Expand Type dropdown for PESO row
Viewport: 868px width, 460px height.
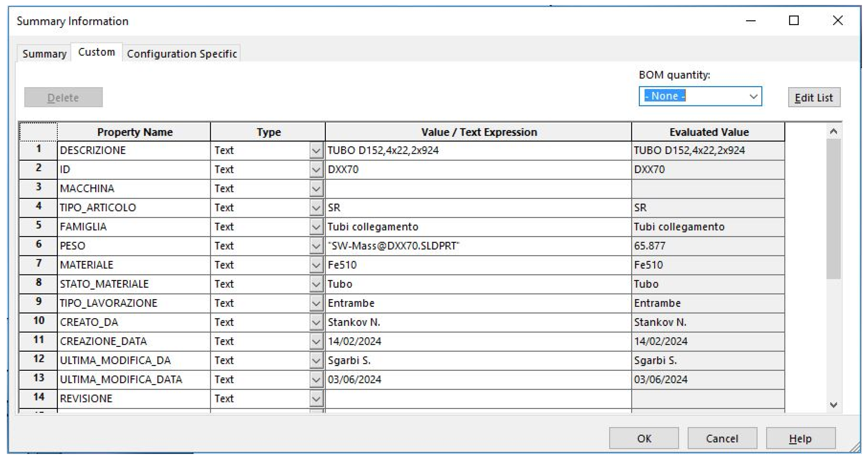click(316, 246)
